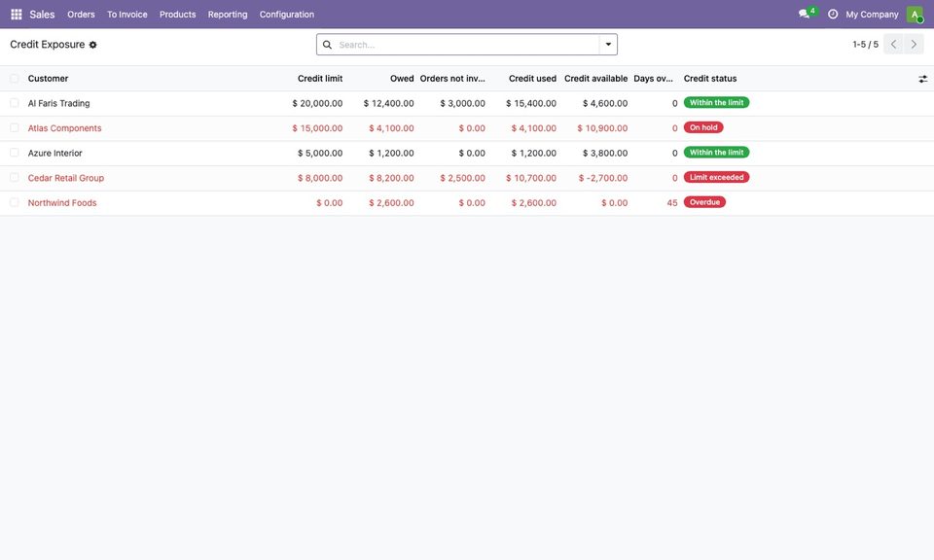Click the Limit exceeded status badge

tap(717, 177)
